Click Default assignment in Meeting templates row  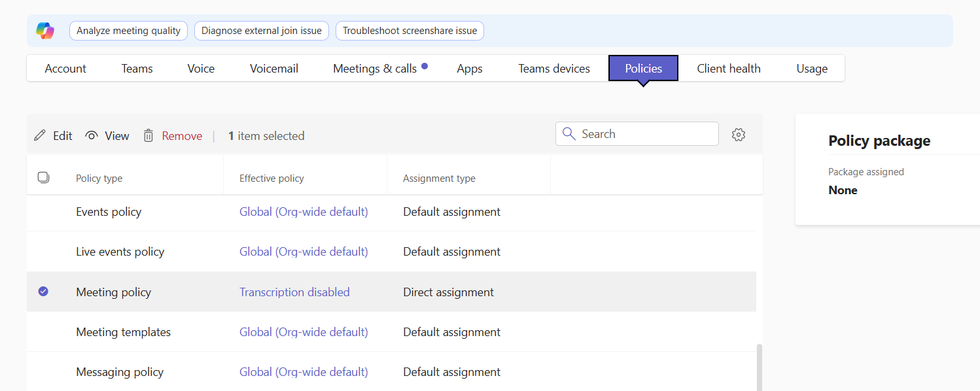(x=451, y=332)
